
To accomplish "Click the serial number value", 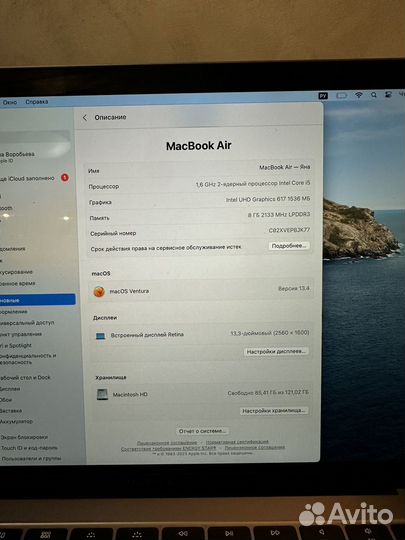I will click(289, 230).
